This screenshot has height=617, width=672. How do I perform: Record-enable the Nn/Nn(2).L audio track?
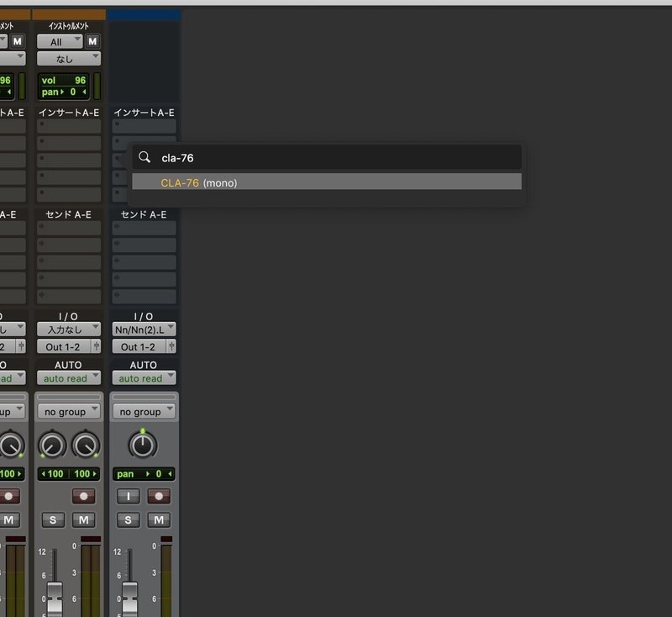(x=159, y=496)
